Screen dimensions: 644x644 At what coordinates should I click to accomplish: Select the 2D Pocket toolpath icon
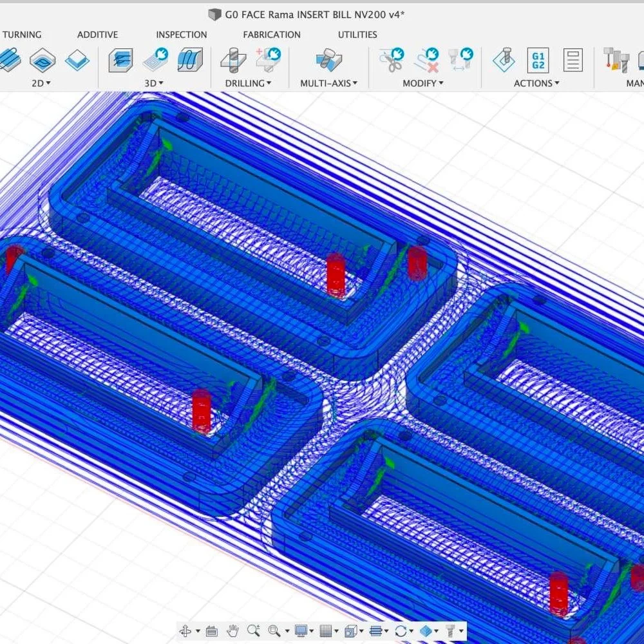pos(43,60)
